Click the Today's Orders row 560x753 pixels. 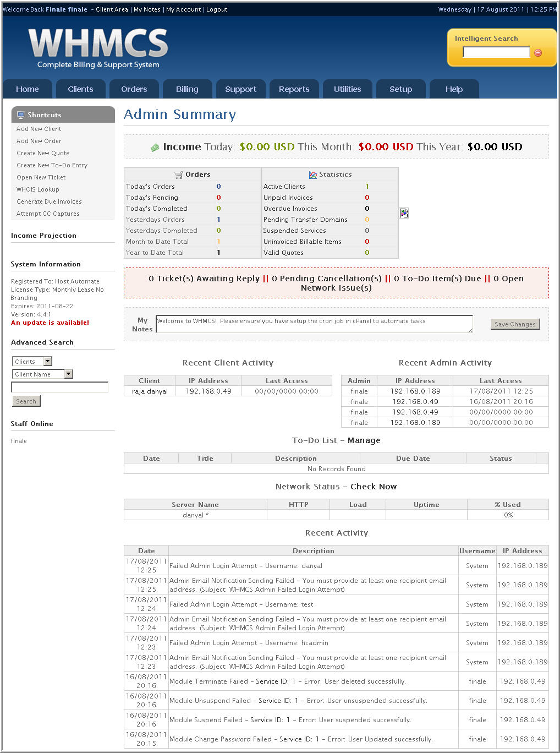tap(192, 187)
